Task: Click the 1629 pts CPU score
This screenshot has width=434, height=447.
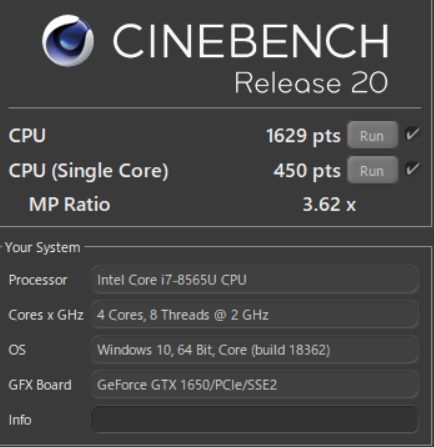Action: tap(303, 136)
